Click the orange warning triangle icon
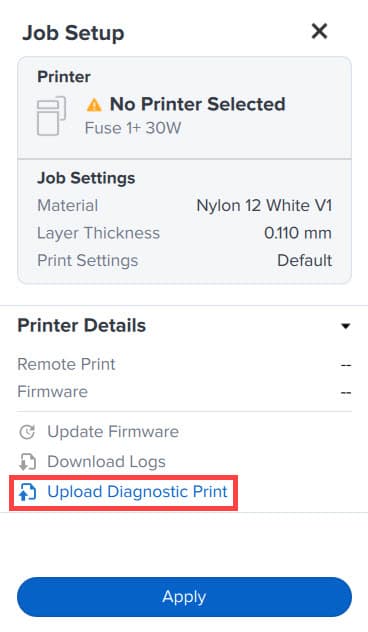The width and height of the screenshot is (368, 632). pos(94,105)
